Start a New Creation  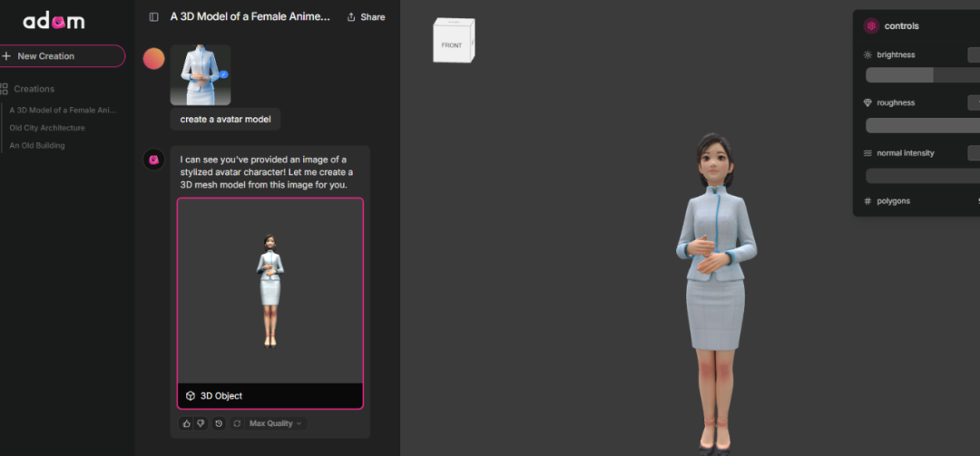coord(62,56)
